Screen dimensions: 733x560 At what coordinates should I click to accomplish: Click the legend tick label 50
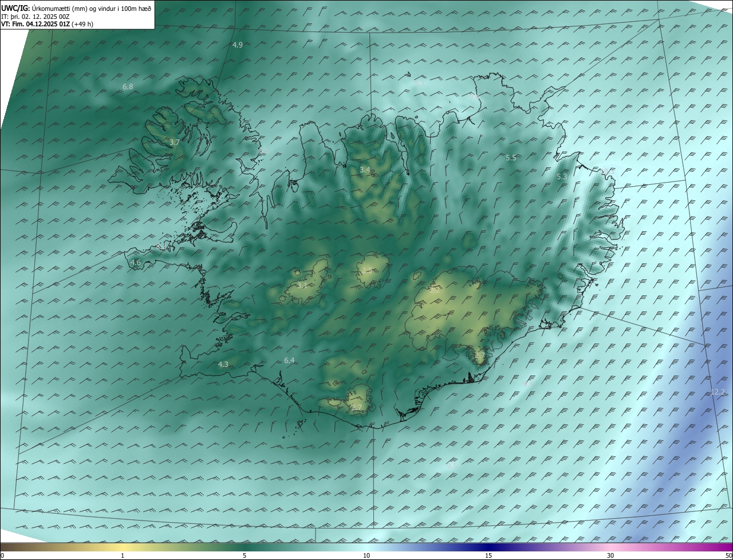[x=728, y=555]
